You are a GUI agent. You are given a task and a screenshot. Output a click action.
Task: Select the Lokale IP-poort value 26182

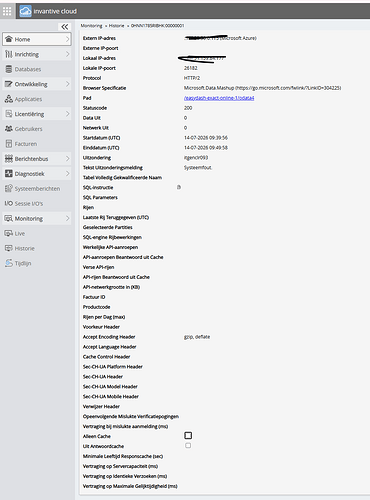pos(191,68)
